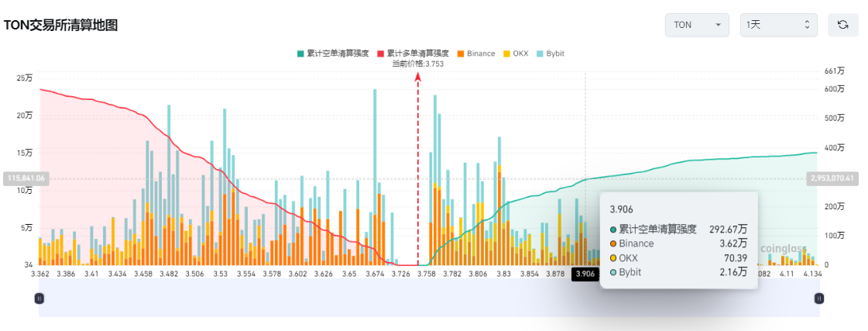Open the 1天 time range selector
The width and height of the screenshot is (868, 331).
[780, 25]
